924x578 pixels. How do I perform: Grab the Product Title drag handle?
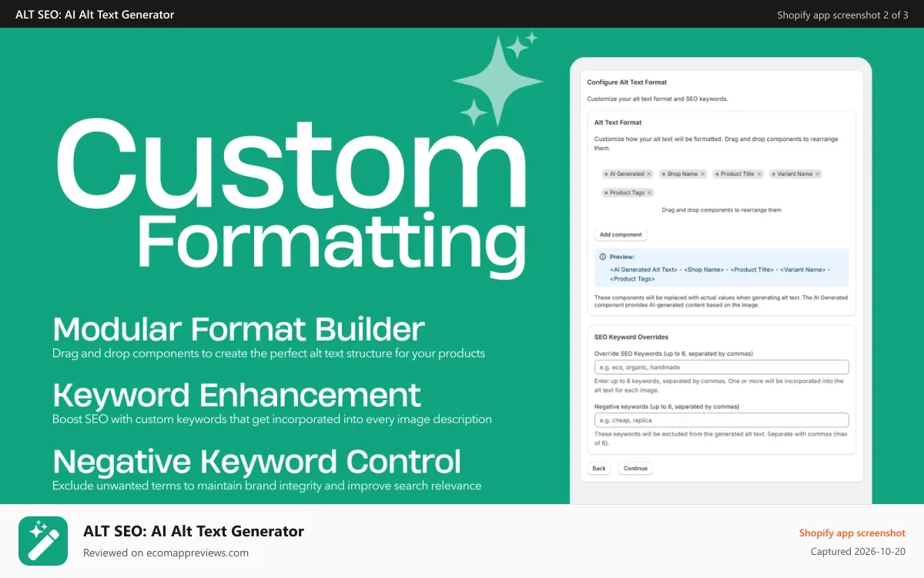[x=717, y=174]
